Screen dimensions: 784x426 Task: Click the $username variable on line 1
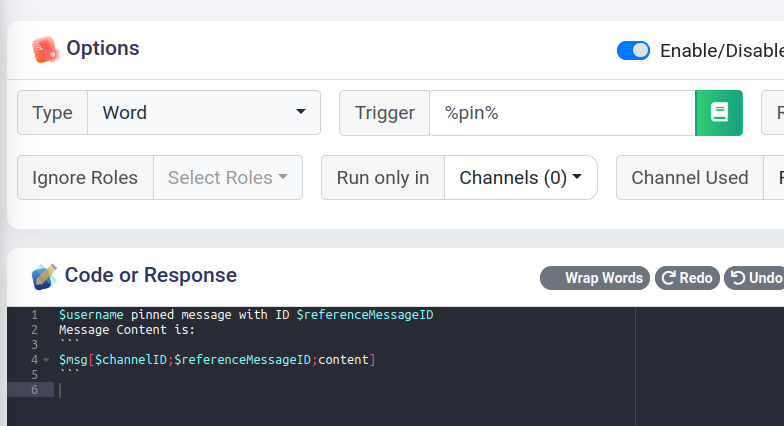(91, 314)
